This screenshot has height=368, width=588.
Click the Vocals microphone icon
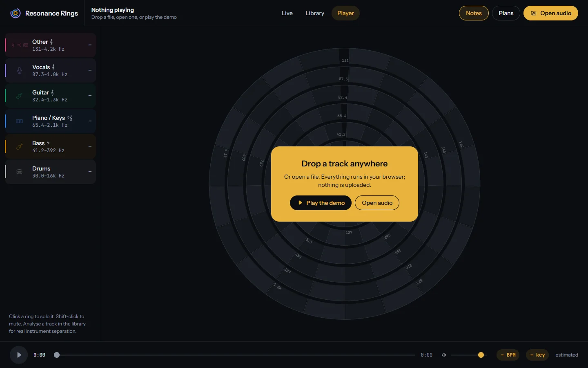tap(19, 70)
